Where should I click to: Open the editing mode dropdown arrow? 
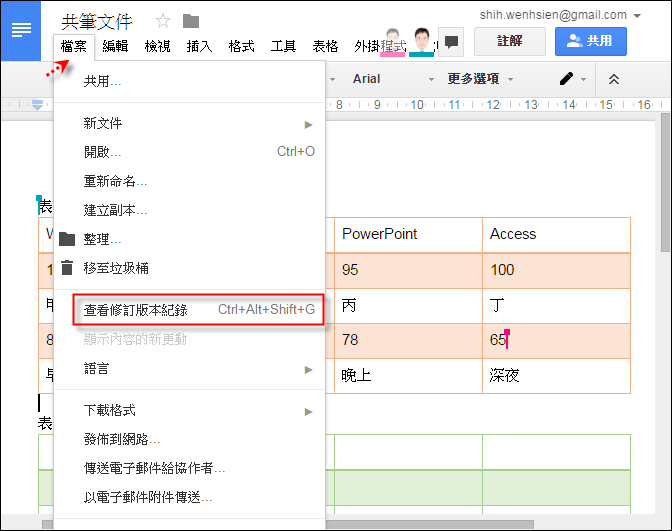tap(583, 79)
